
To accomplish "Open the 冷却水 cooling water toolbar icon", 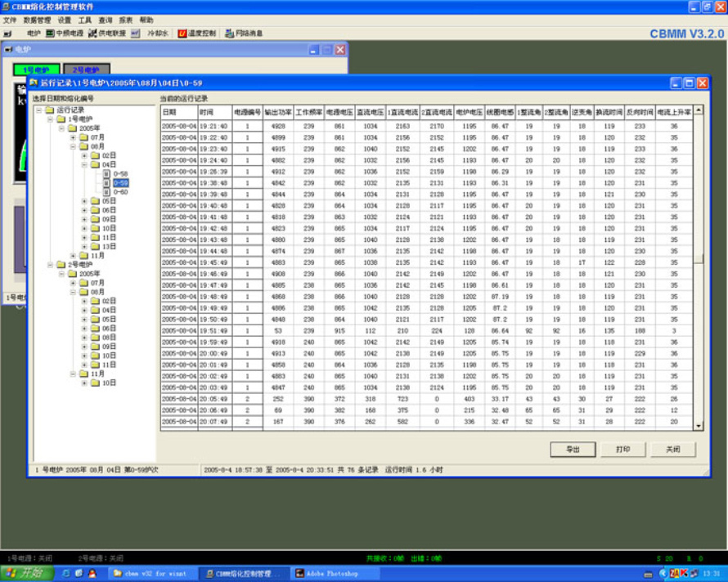I will [x=135, y=34].
